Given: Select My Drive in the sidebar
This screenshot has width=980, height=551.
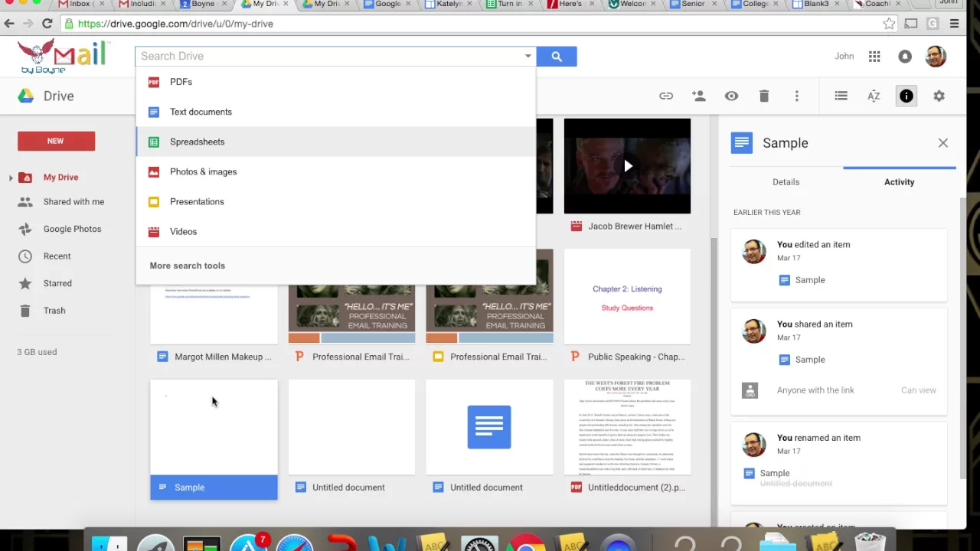Looking at the screenshot, I should tap(60, 178).
